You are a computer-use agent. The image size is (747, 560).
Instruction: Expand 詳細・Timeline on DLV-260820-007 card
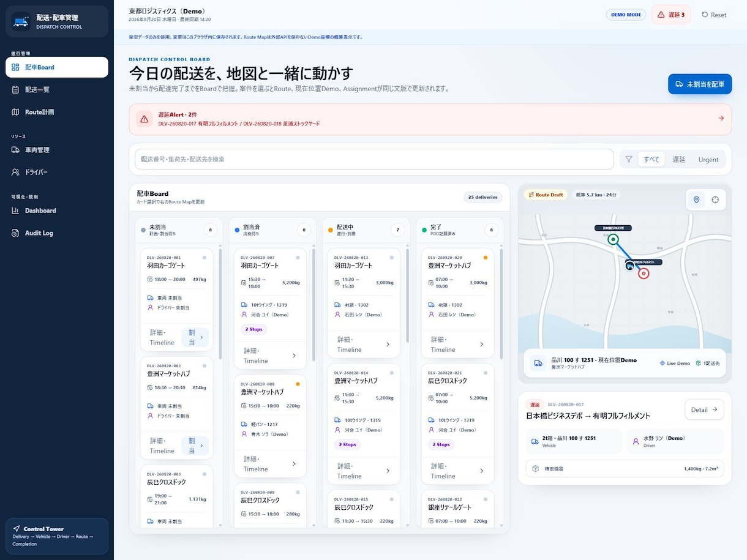270,356
